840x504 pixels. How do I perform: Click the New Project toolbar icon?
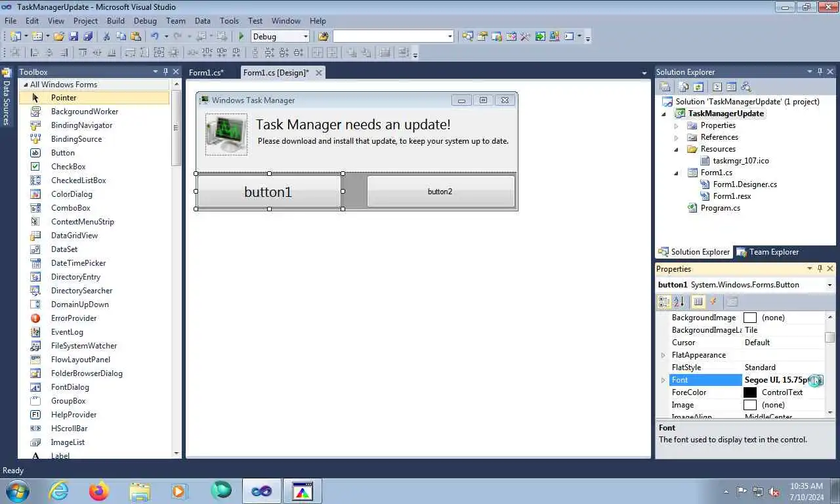click(x=14, y=37)
